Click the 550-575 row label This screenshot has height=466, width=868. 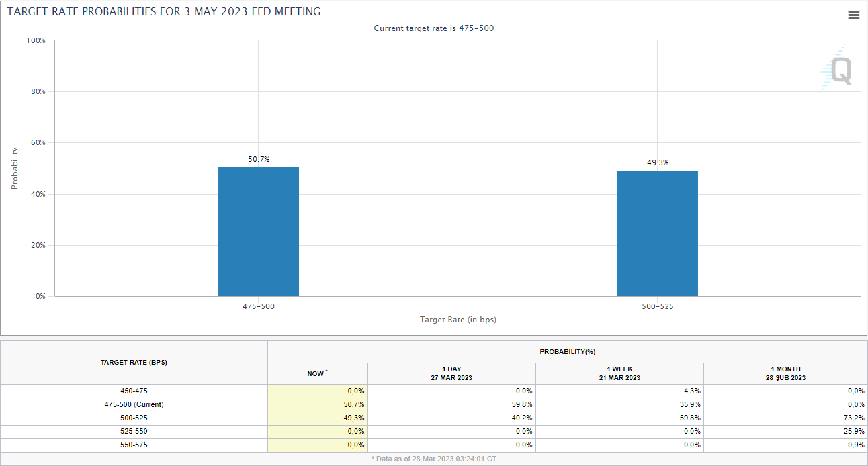pos(134,445)
